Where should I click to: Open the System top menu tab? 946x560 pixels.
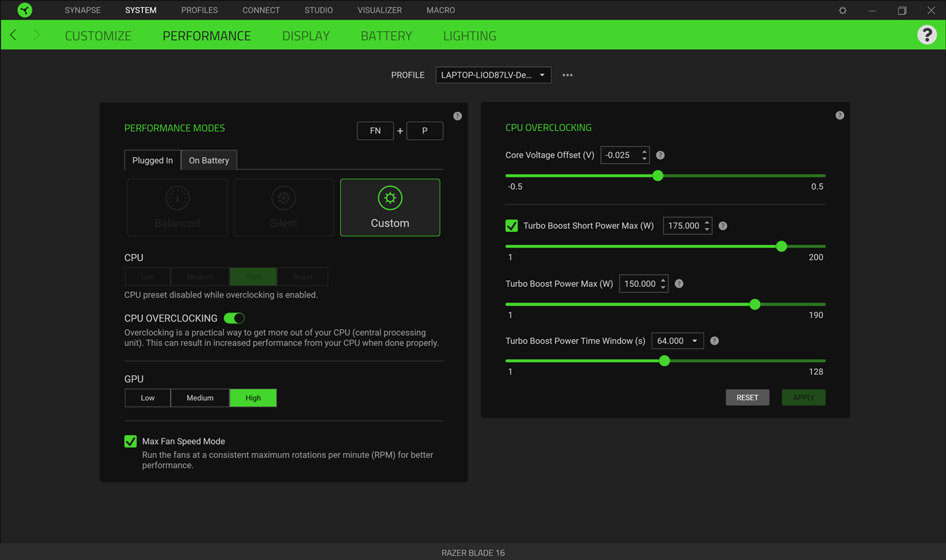pos(141,10)
